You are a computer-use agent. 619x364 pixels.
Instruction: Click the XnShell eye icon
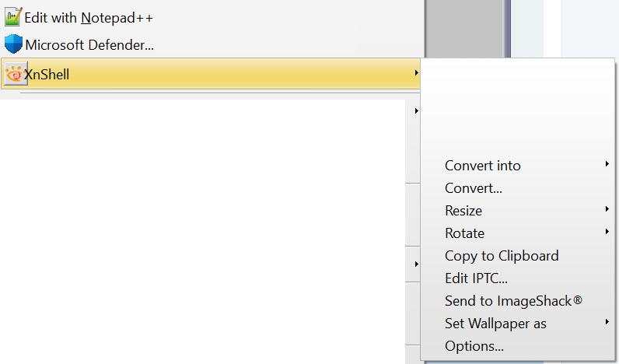(x=15, y=73)
